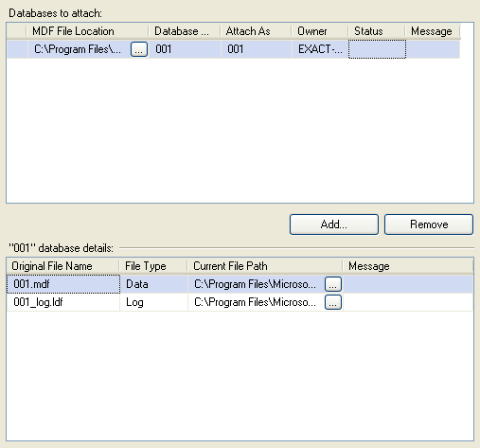Click the Current File Path column header
This screenshot has width=480, height=448.
point(265,266)
